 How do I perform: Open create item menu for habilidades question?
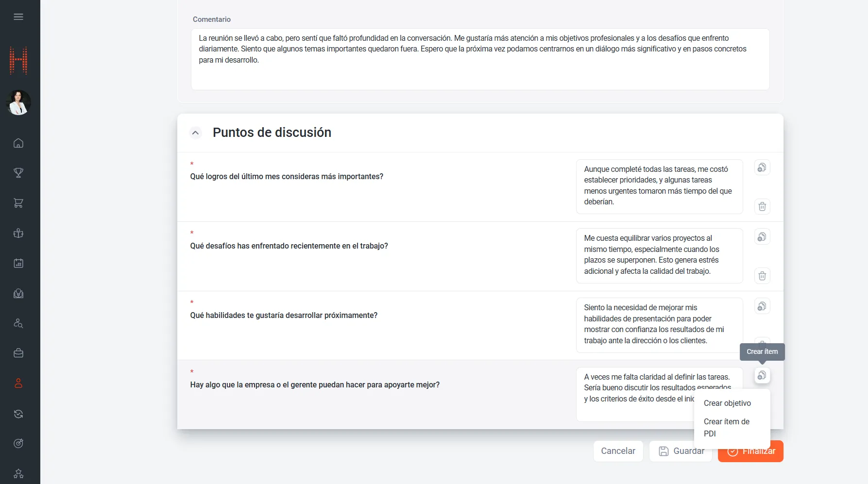(x=762, y=306)
